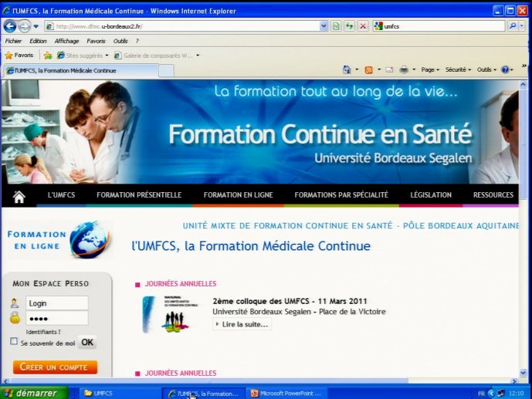
Task: Click the FR language indicator in tray
Action: [481, 394]
